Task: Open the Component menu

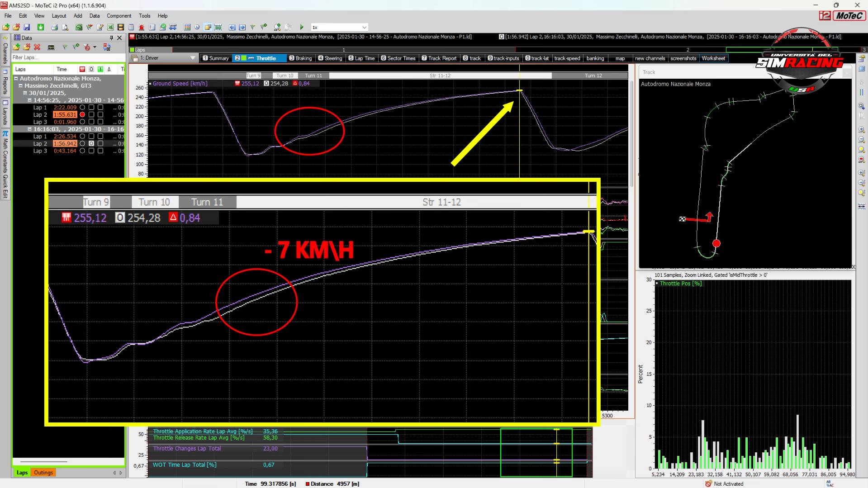Action: coord(119,16)
